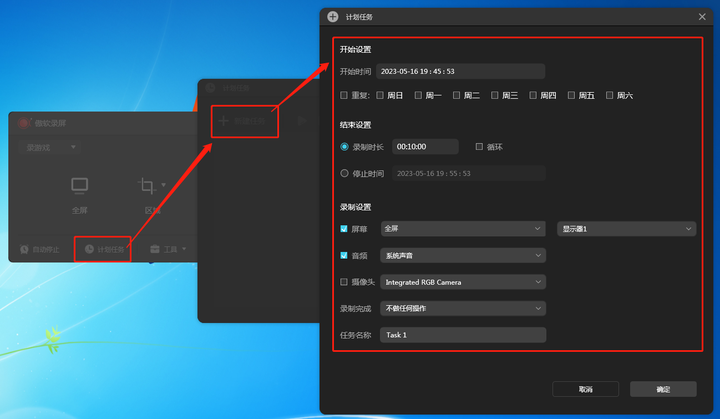Open the 全屏 screen mode dropdown
720x419 pixels.
[x=463, y=228]
